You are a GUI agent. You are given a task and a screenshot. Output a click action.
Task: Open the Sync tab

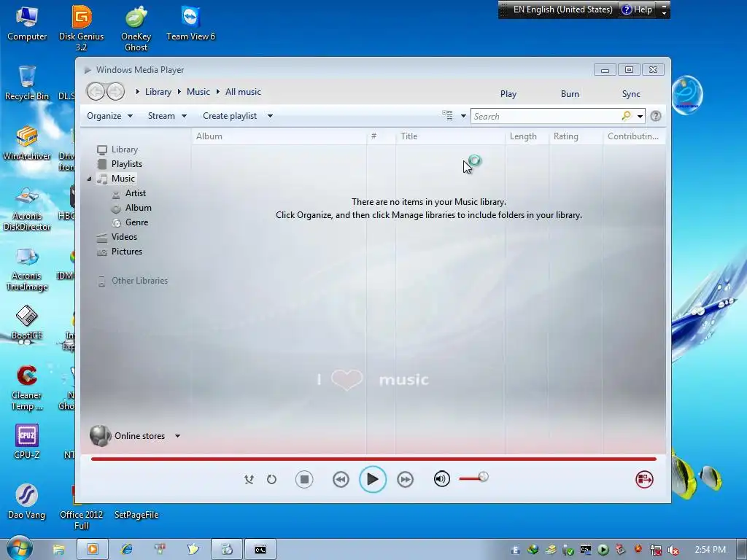pos(631,94)
